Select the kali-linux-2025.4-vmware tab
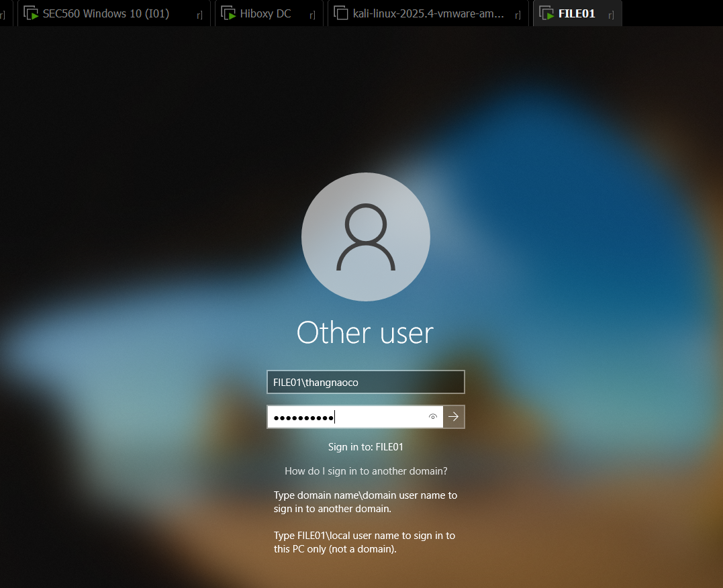The image size is (723, 588). pyautogui.click(x=428, y=13)
